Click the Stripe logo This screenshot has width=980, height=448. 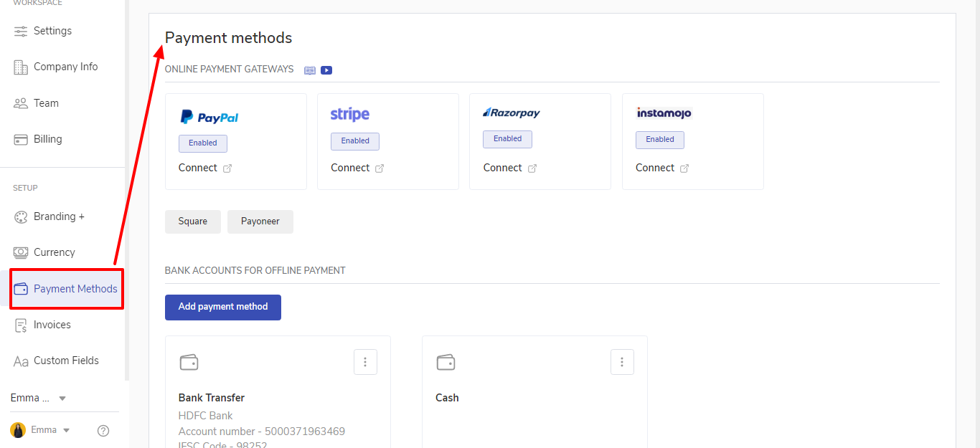350,114
